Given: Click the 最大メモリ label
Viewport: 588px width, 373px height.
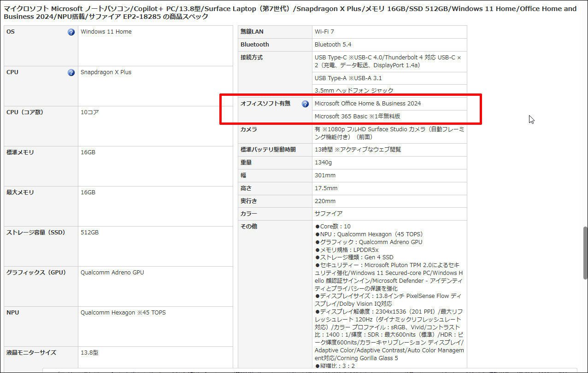Looking at the screenshot, I should (x=20, y=192).
